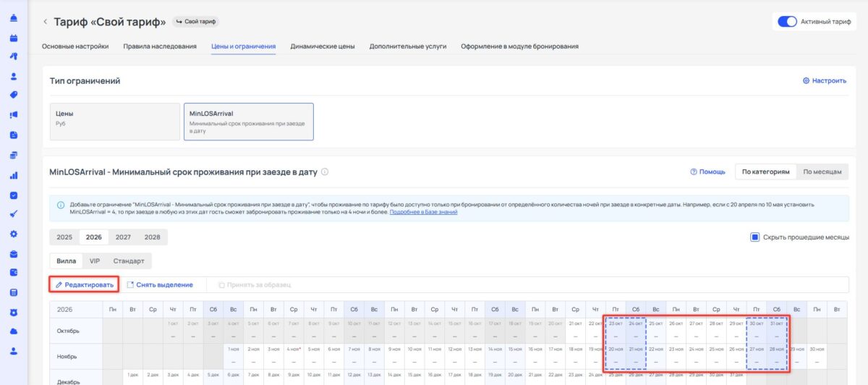Click the 20 ноя calendar cell
The height and width of the screenshot is (385, 868).
tap(616, 356)
